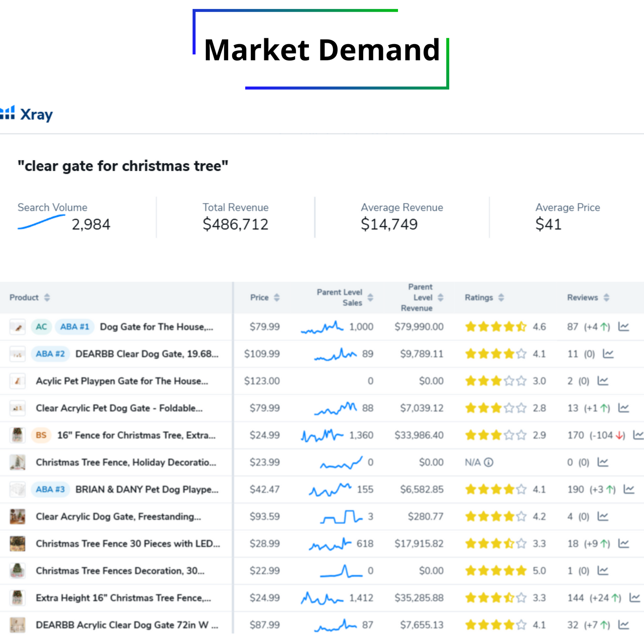This screenshot has height=644, width=644.
Task: Click Average Revenue value $14,749
Action: click(x=389, y=224)
